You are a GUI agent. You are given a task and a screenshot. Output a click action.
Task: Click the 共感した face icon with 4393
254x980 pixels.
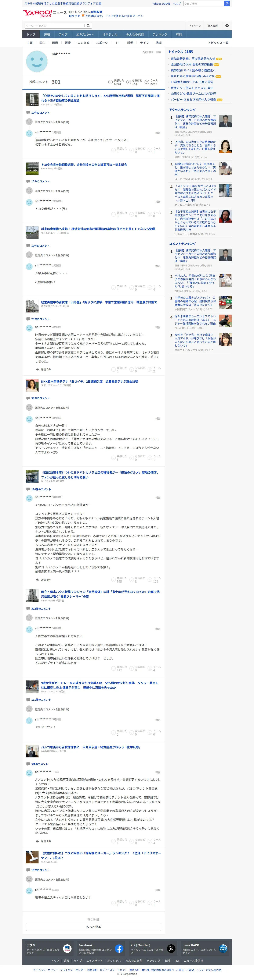(x=110, y=82)
